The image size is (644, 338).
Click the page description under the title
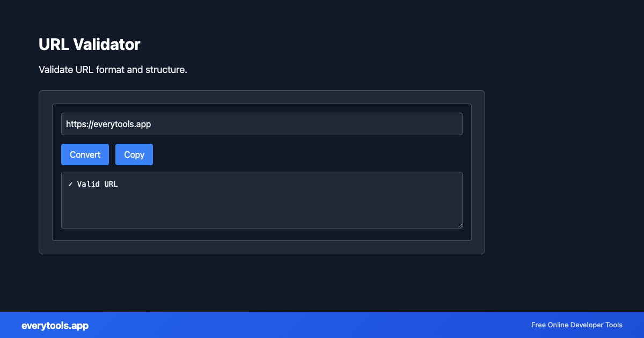click(x=113, y=70)
